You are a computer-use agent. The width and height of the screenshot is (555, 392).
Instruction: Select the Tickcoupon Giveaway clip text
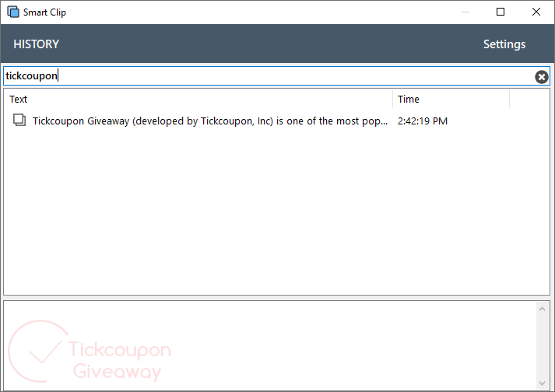click(210, 121)
